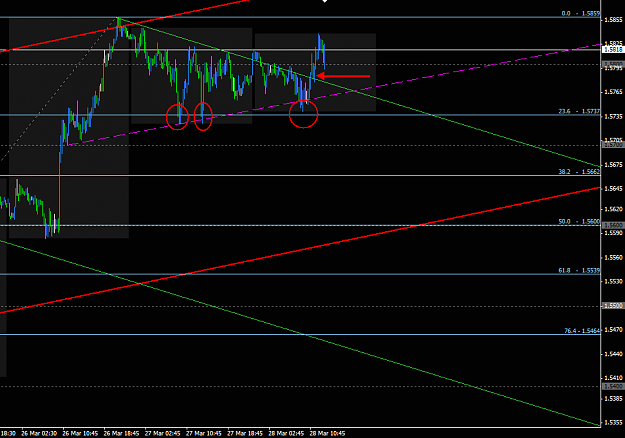625x438 pixels.
Task: Click the 1.5675 price axis value
Action: coord(613,165)
